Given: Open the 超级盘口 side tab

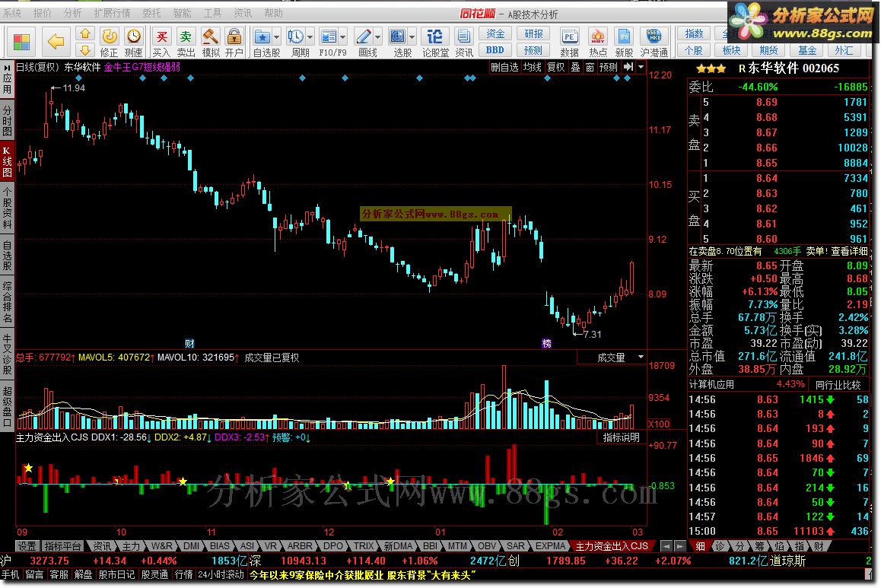Looking at the screenshot, I should tap(7, 407).
